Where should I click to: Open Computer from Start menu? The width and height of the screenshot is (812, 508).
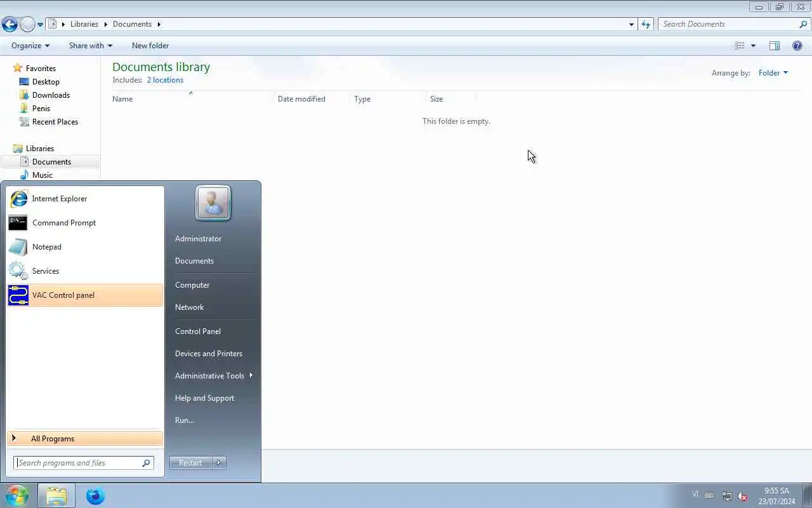[192, 285]
